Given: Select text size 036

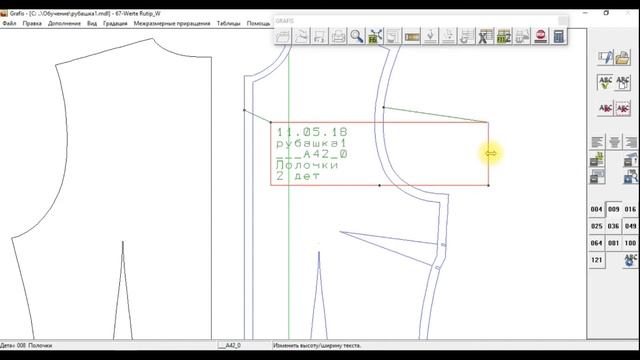Looking at the screenshot, I should click(613, 226).
